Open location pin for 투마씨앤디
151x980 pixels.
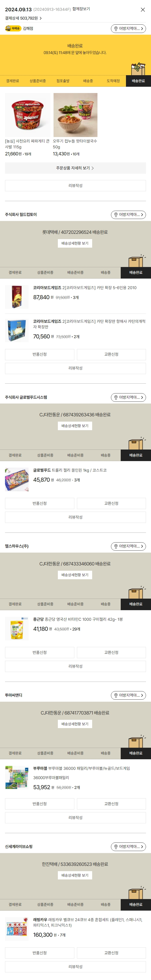point(128,695)
